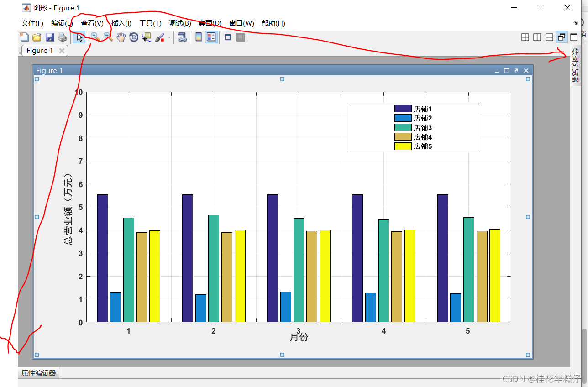Toggle the Edit Plot arrow tool
Viewport: 588px width, 387px height.
(x=79, y=37)
